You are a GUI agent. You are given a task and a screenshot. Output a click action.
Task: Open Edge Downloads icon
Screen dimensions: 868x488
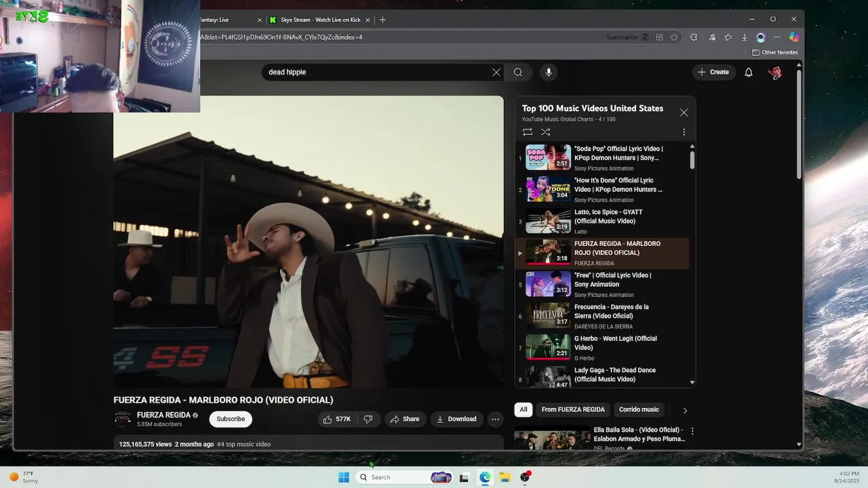[744, 37]
